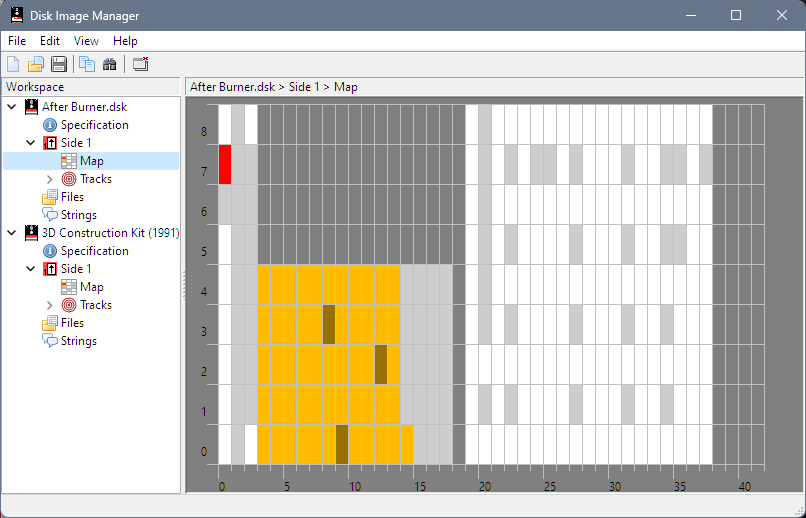Minimize the Disk Image Manager window

click(x=690, y=15)
